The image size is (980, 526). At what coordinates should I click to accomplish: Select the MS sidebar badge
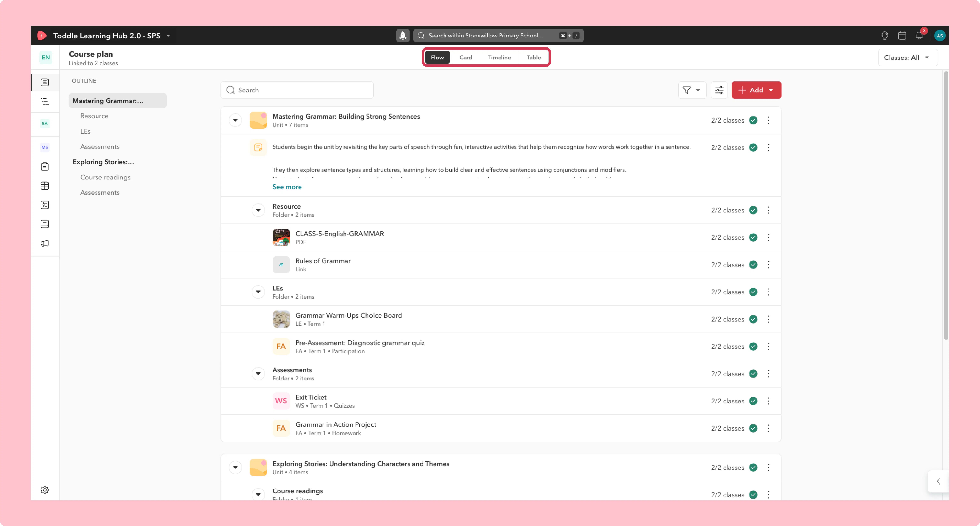point(45,147)
